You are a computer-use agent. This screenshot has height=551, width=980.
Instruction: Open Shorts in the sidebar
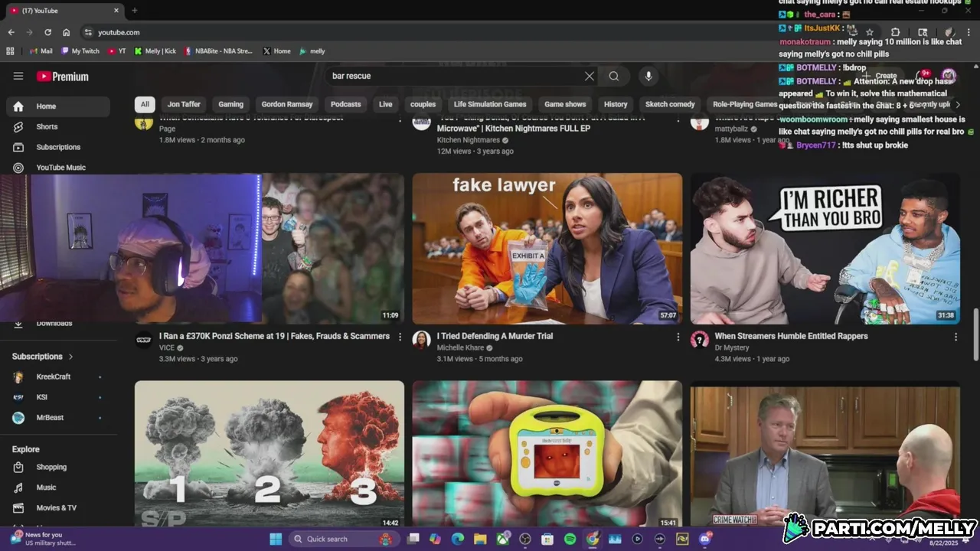tap(57, 126)
